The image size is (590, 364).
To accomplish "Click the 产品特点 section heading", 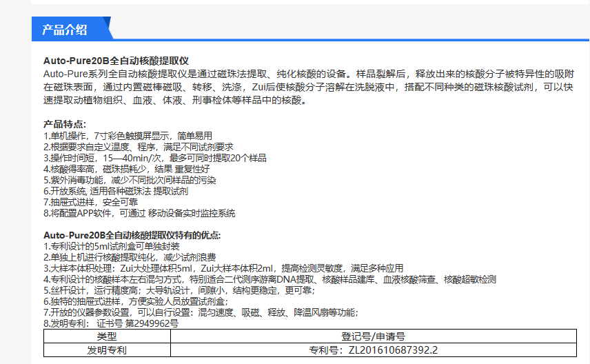I will pyautogui.click(x=65, y=124).
